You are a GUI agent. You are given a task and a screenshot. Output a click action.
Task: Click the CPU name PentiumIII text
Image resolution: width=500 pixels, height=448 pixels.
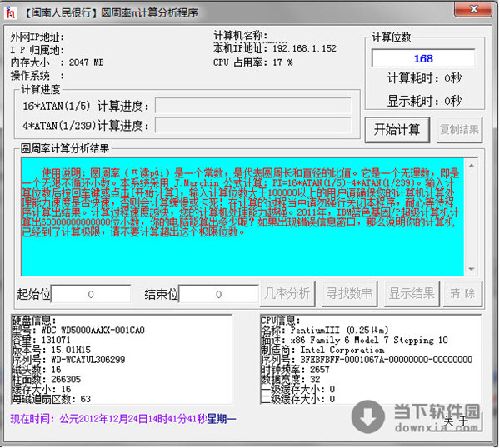point(340,330)
